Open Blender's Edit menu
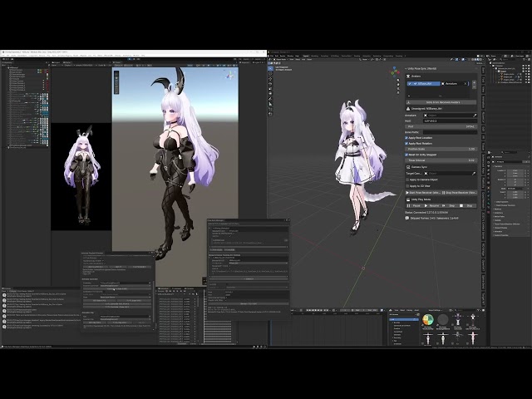532x399 pixels. pos(277,56)
